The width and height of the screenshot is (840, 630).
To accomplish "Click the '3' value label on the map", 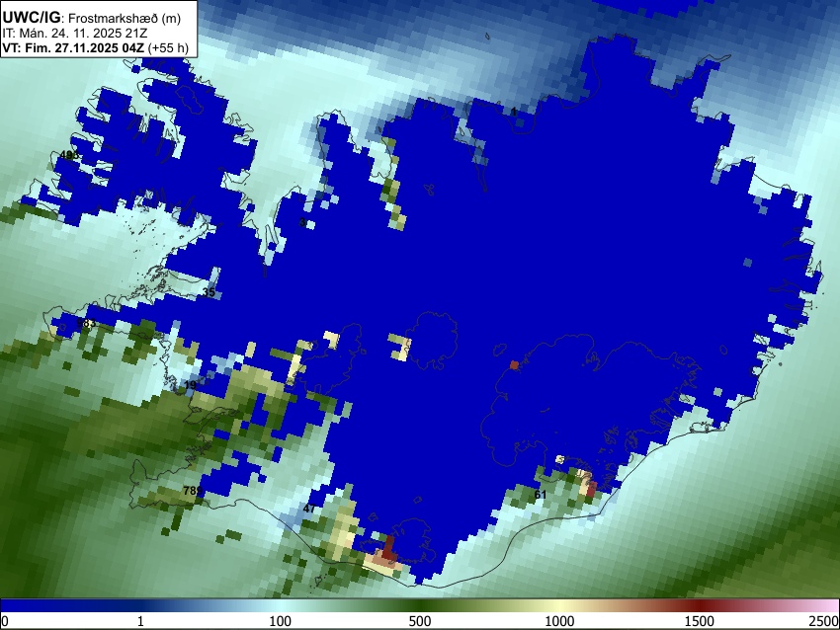I will click(302, 222).
